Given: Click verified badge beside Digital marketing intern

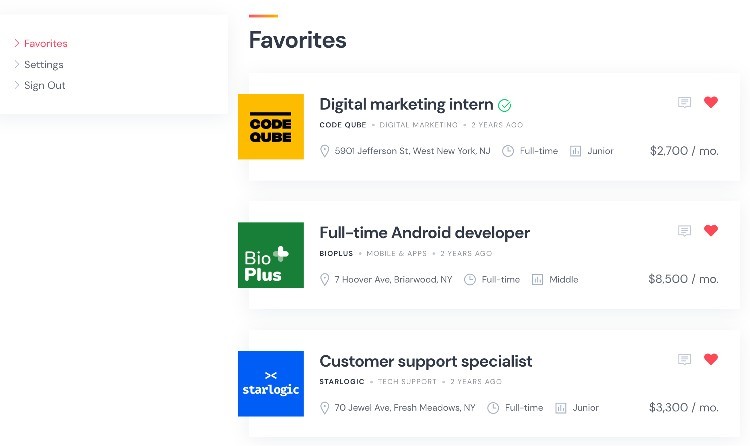Looking at the screenshot, I should click(505, 105).
